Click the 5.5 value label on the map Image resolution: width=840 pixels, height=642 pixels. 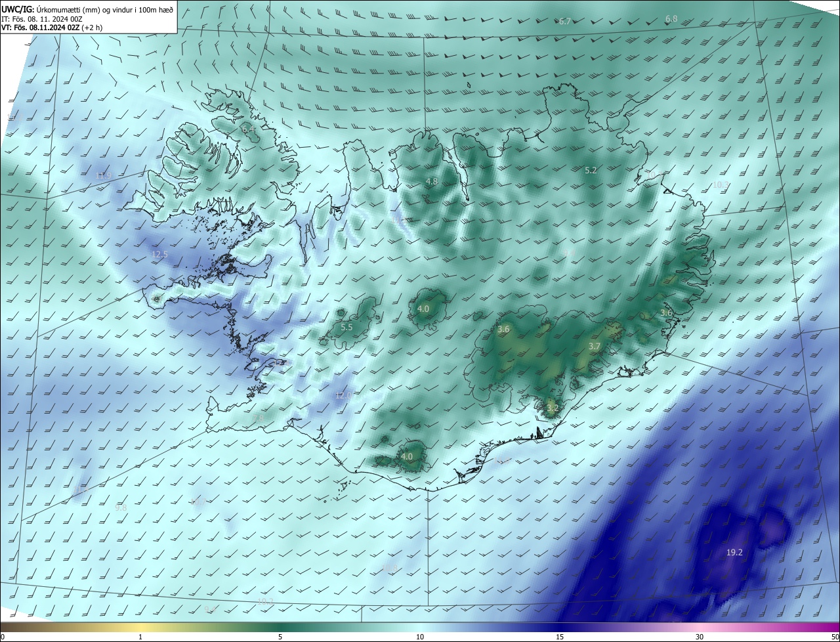coord(346,327)
